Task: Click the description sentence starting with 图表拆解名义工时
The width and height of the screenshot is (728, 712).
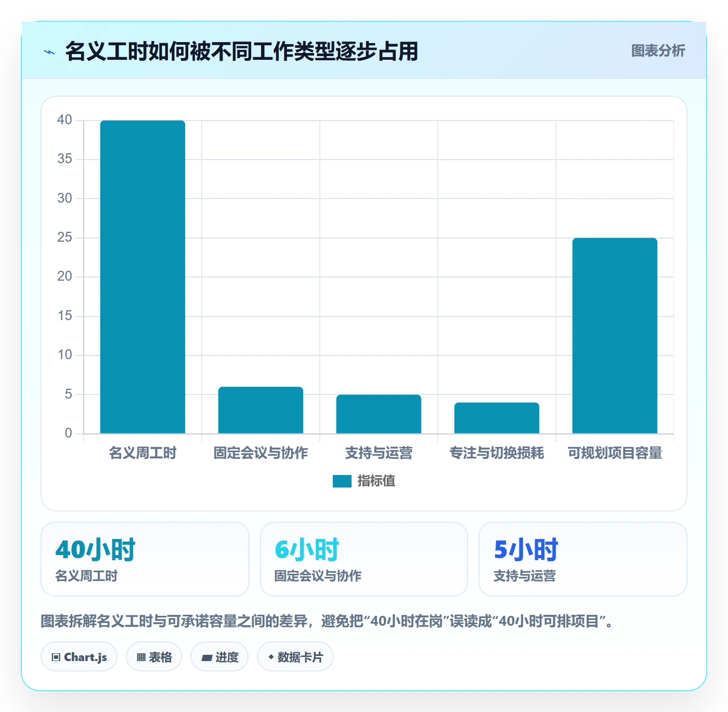Action: coord(328,621)
